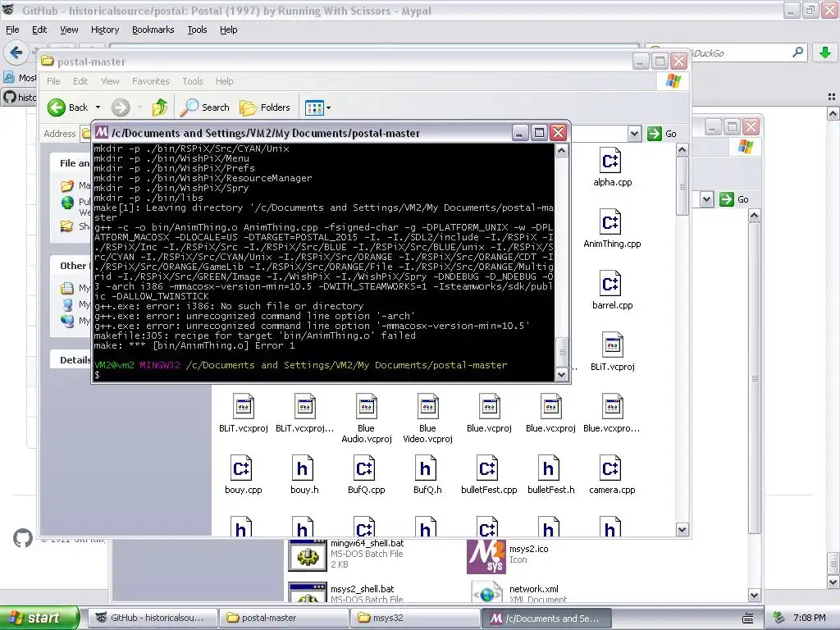Click the Mypal downloads green arrow

tap(825, 52)
